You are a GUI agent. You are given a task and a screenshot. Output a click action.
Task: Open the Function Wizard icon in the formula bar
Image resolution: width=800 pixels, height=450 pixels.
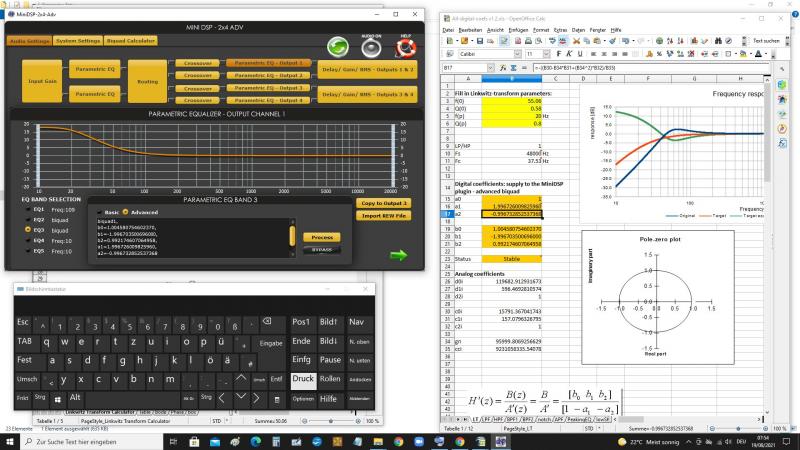502,66
